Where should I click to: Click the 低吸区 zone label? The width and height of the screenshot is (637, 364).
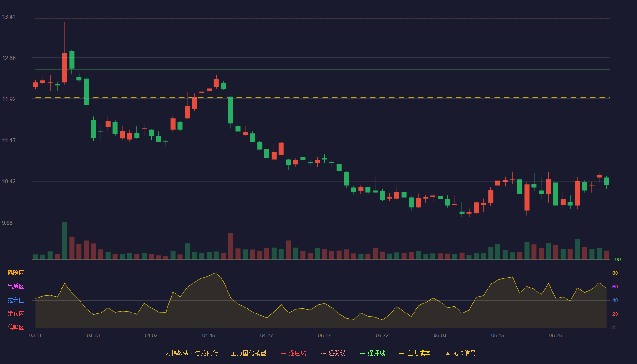coord(15,327)
